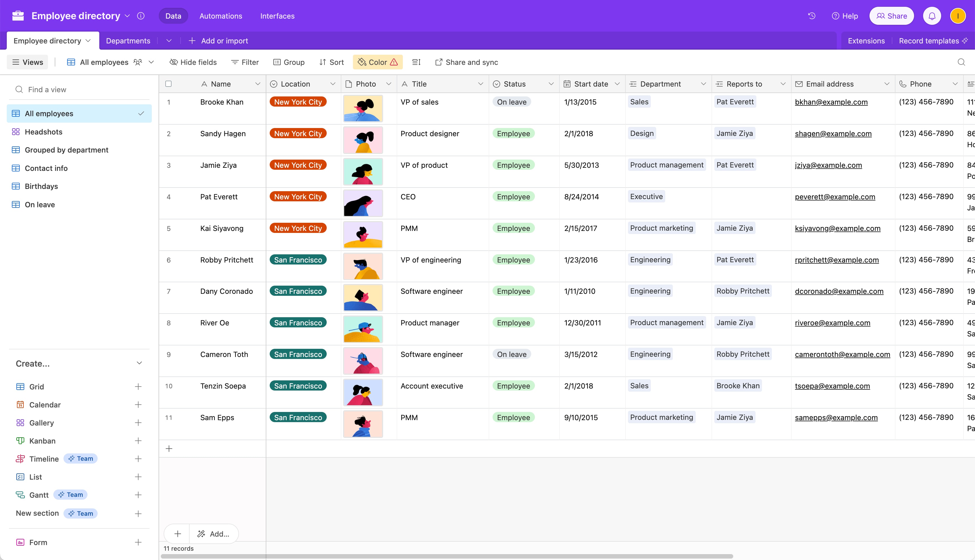Open the bkhan@example.com email link
The width and height of the screenshot is (975, 560).
(831, 102)
